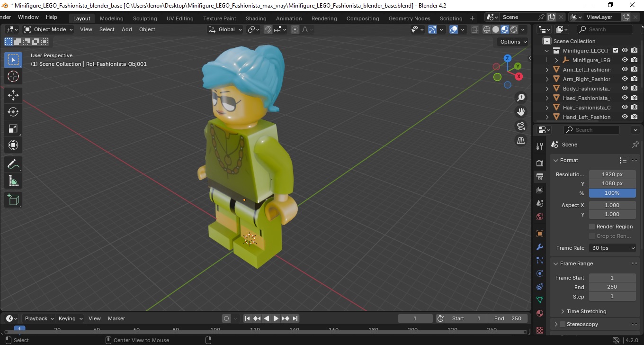Open the Object properties tab
The height and width of the screenshot is (345, 644).
[539, 234]
